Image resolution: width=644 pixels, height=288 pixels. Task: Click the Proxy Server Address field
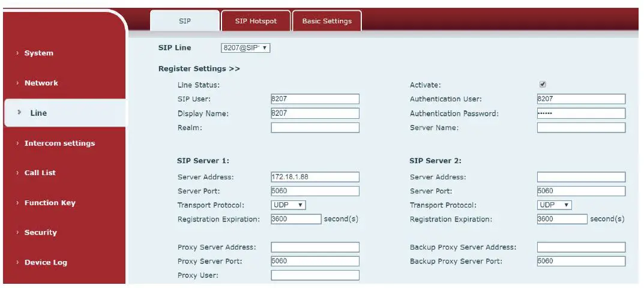315,247
